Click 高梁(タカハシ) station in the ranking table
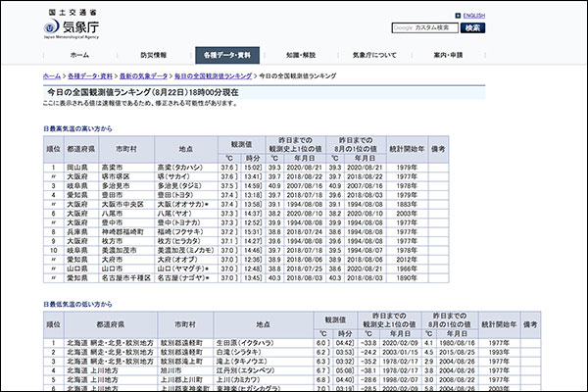The width and height of the screenshot is (588, 392). pyautogui.click(x=180, y=168)
